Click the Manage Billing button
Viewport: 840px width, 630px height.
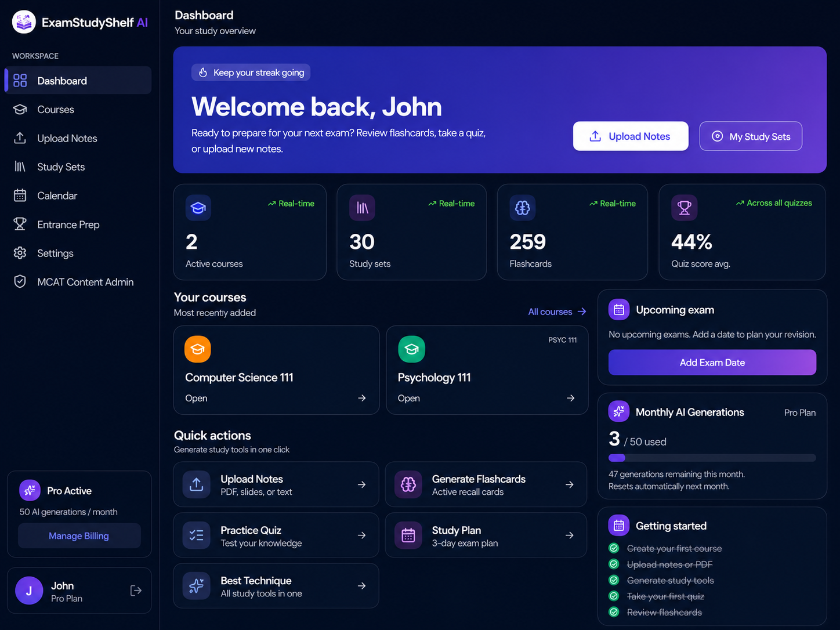tap(79, 536)
